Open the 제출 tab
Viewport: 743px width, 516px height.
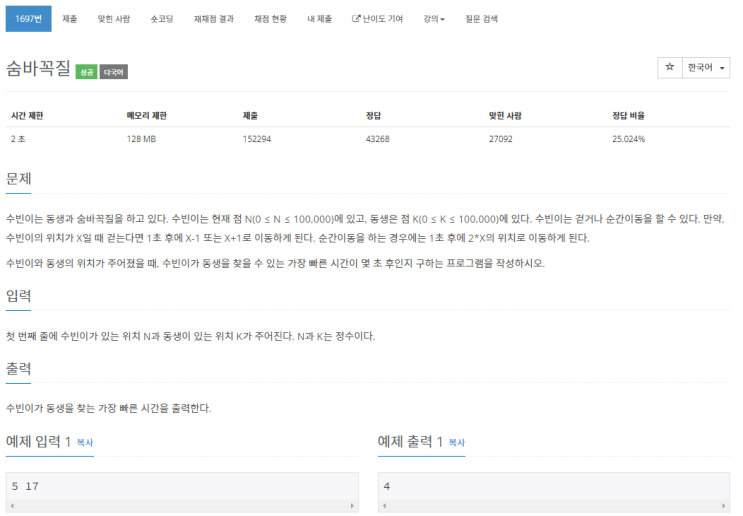point(70,19)
